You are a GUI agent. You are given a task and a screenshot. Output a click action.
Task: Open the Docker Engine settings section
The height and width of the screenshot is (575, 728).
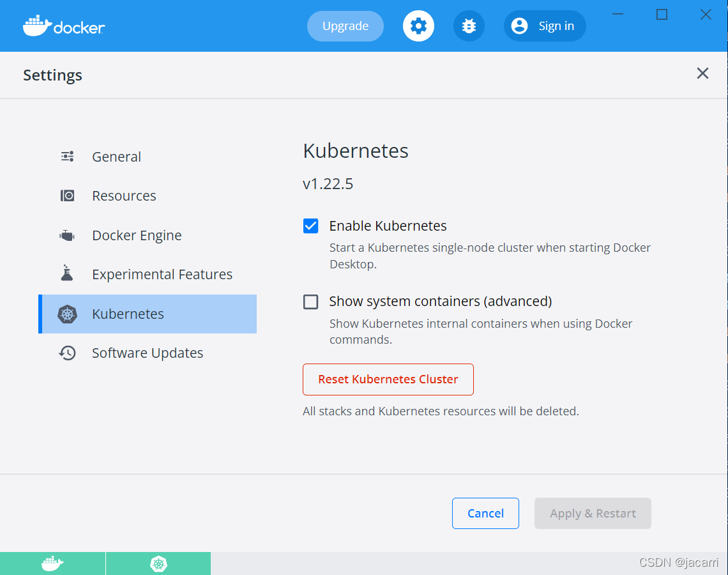(148, 236)
